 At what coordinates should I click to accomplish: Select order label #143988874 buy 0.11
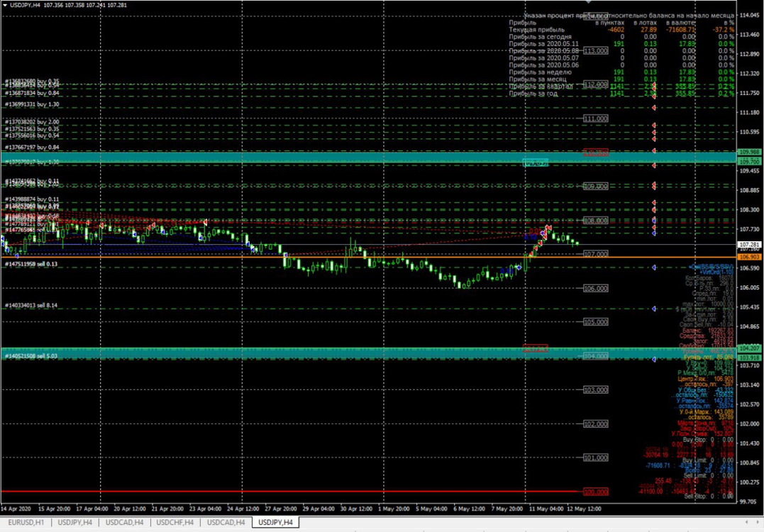(32, 199)
